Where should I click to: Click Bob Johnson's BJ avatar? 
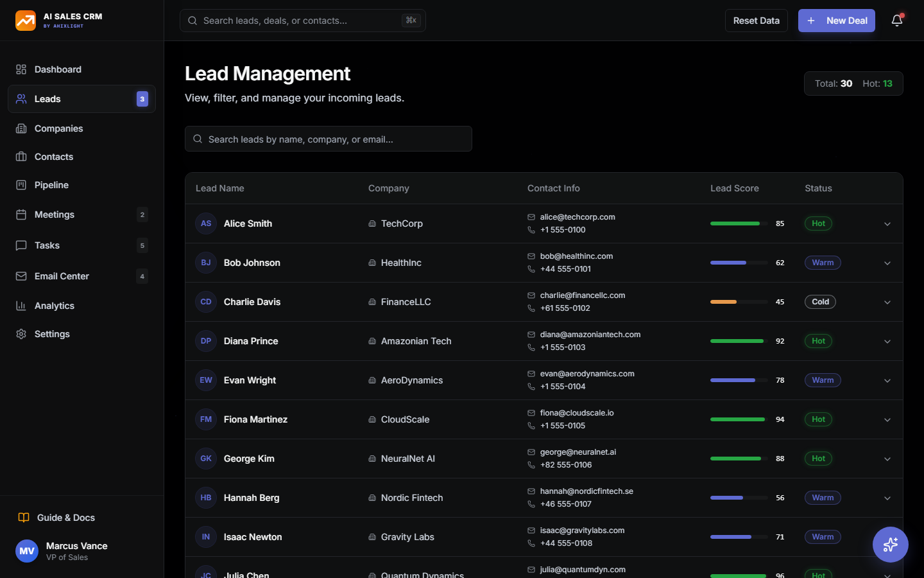click(206, 263)
